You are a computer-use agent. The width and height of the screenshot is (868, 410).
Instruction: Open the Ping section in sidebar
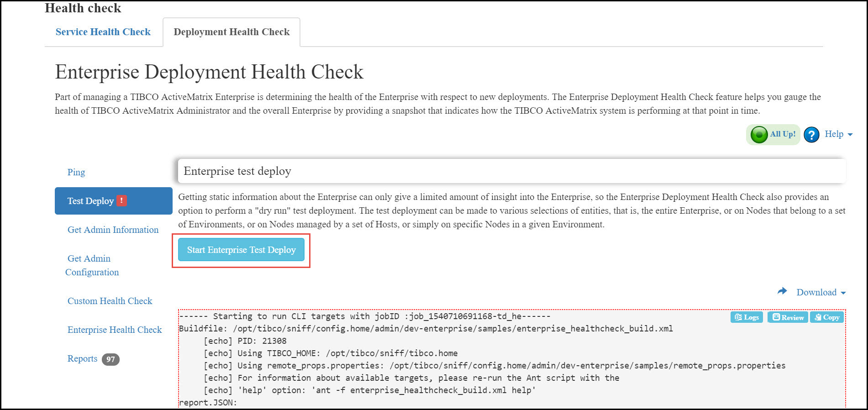pos(76,172)
